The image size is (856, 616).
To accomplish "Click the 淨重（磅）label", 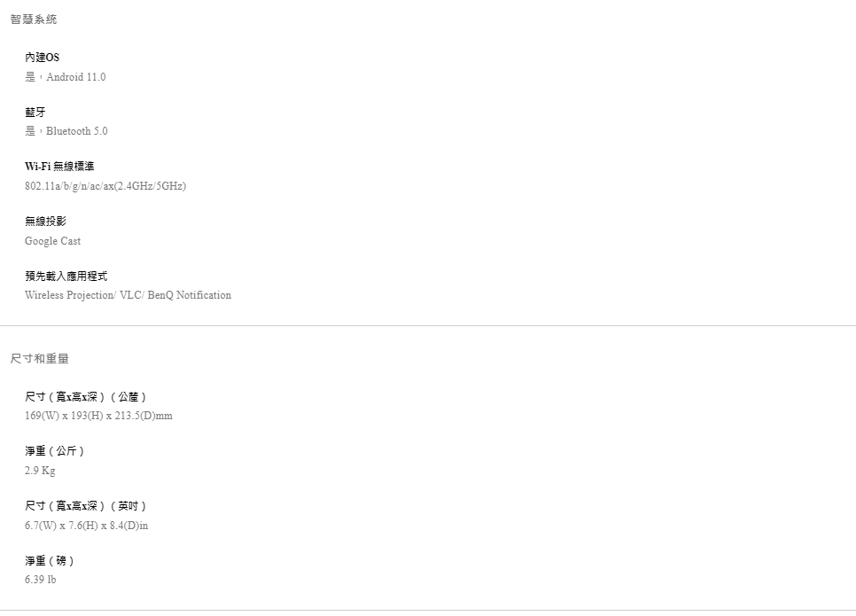I will [50, 561].
